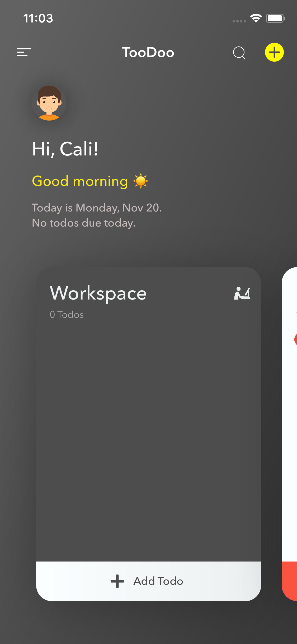Screen dimensions: 297x644
Task: Tap the search magnifier icon
Action: pyautogui.click(x=239, y=53)
